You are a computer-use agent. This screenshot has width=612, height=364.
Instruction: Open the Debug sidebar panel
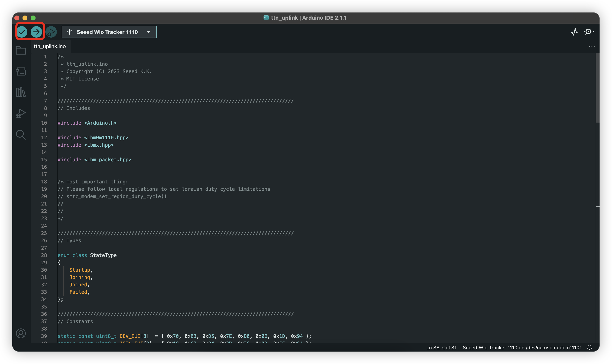tap(21, 113)
